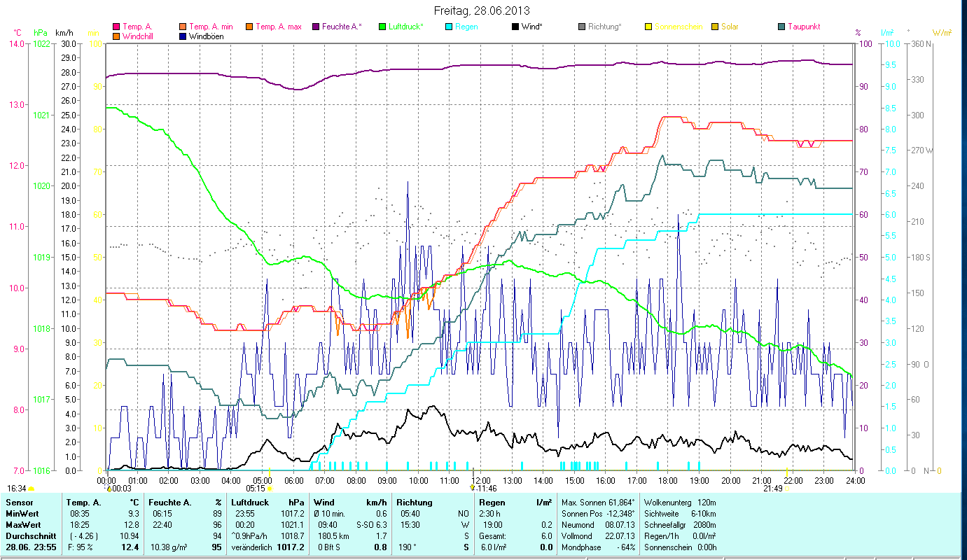The width and height of the screenshot is (967, 560).
Task: Click the 'Schneefallgr' snow line row
Action: tap(681, 525)
